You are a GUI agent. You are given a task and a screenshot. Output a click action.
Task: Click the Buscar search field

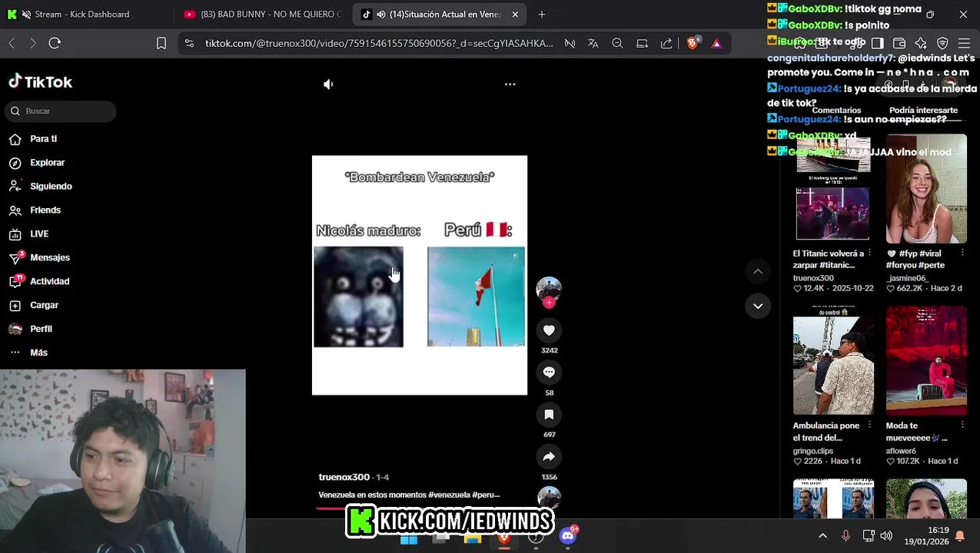60,111
